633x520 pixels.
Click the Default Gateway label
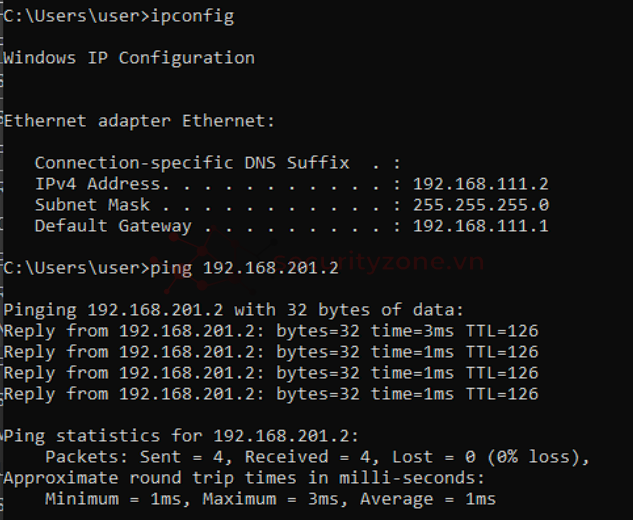pyautogui.click(x=106, y=226)
